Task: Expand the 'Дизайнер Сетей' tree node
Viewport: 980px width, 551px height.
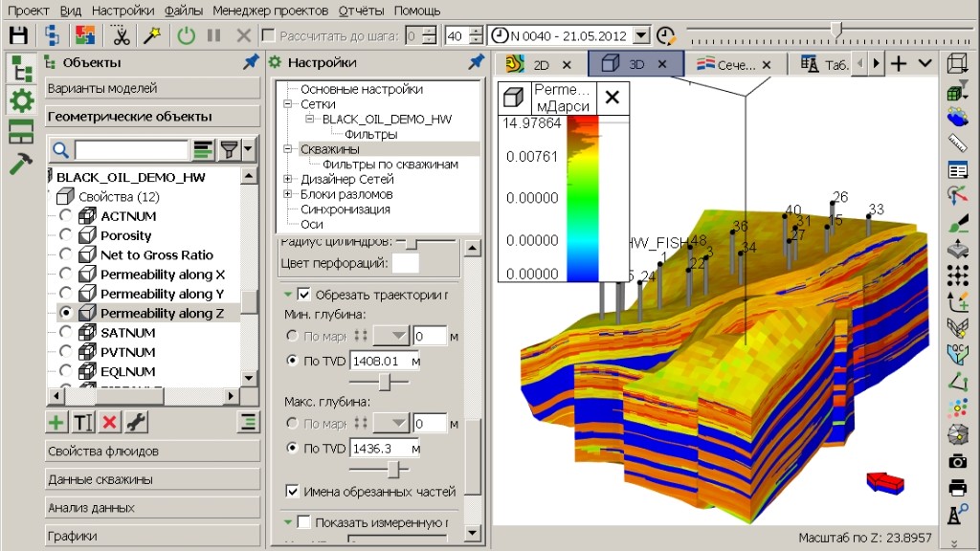Action: point(288,179)
